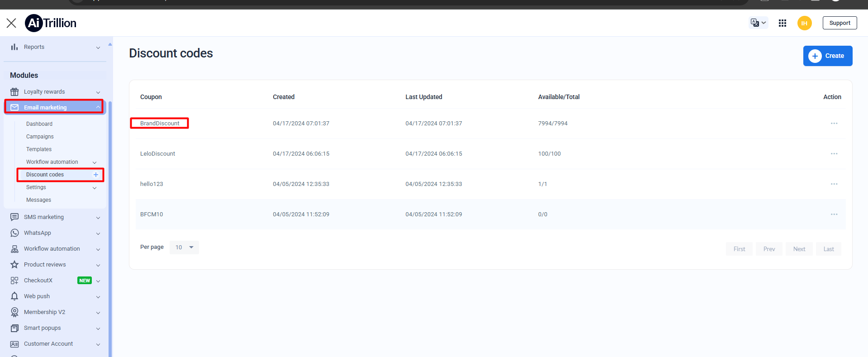Image resolution: width=868 pixels, height=357 pixels.
Task: Click the Last Updated column header
Action: point(424,97)
